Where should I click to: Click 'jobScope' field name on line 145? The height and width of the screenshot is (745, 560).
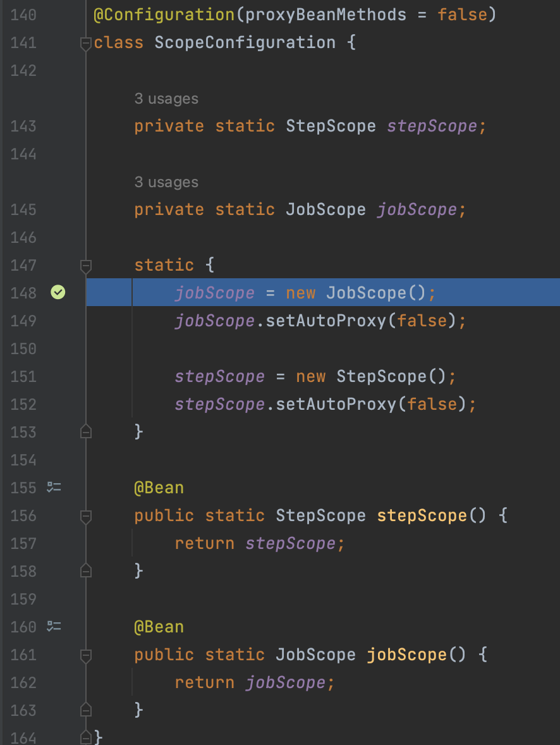pyautogui.click(x=417, y=209)
